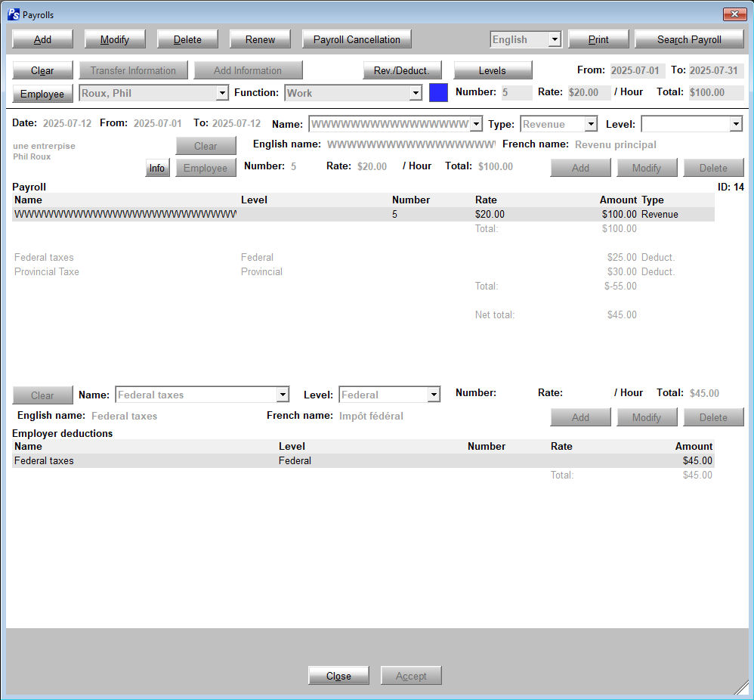Select Federal taxes row in Employer deductions
The image size is (754, 700).
[x=363, y=460]
